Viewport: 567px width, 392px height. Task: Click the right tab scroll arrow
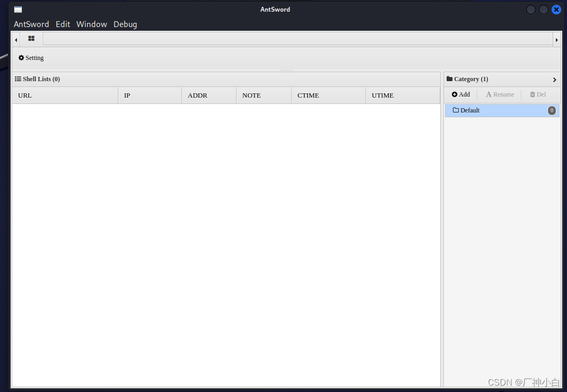coord(556,40)
